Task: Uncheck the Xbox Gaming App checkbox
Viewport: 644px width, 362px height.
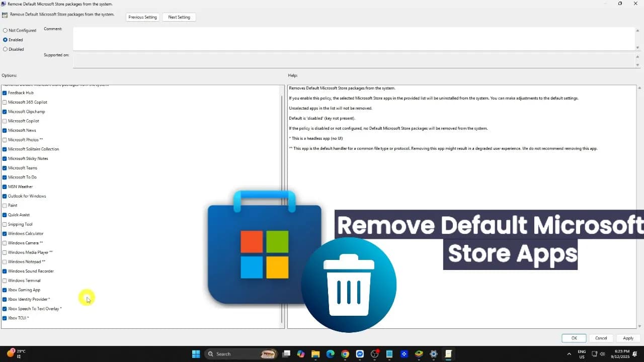Action: click(4, 290)
